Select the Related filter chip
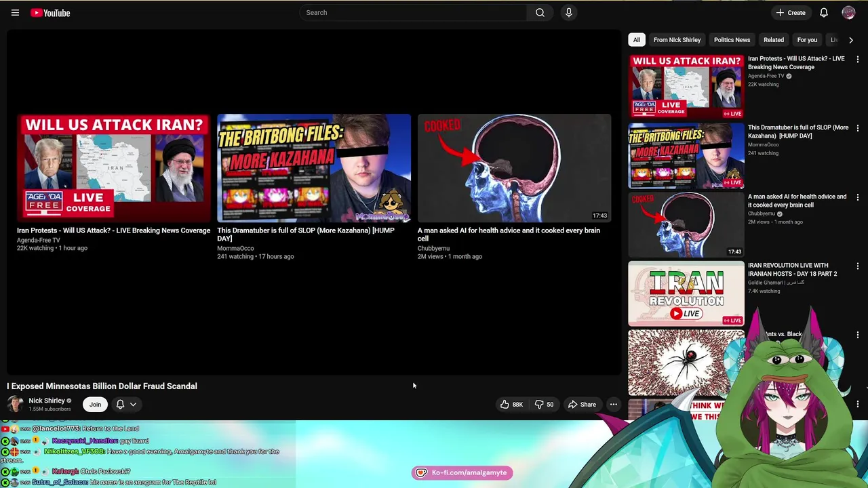868x488 pixels. pyautogui.click(x=774, y=40)
